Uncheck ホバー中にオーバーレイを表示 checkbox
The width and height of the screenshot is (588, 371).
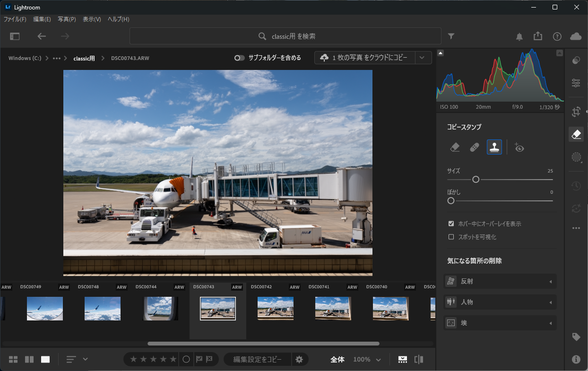point(451,224)
